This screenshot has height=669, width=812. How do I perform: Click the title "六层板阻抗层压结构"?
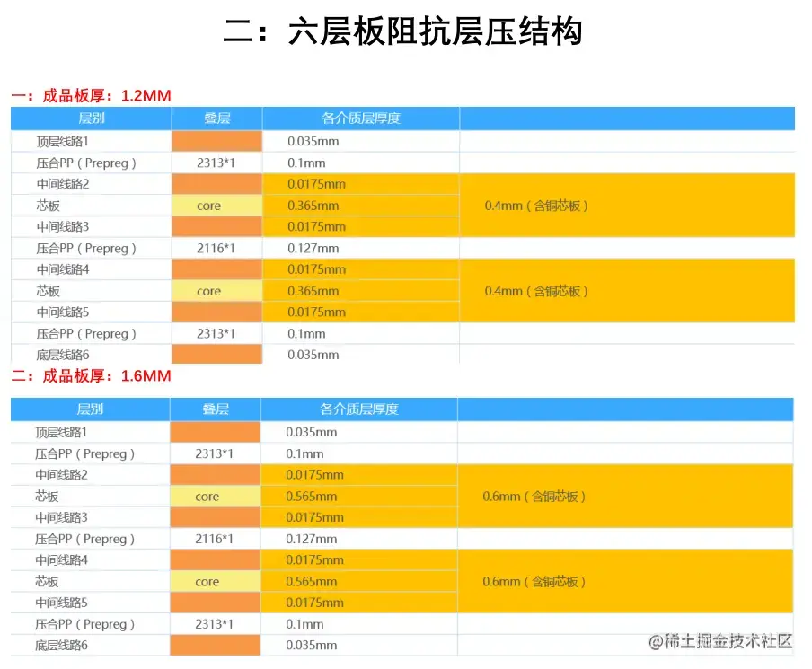pos(435,31)
